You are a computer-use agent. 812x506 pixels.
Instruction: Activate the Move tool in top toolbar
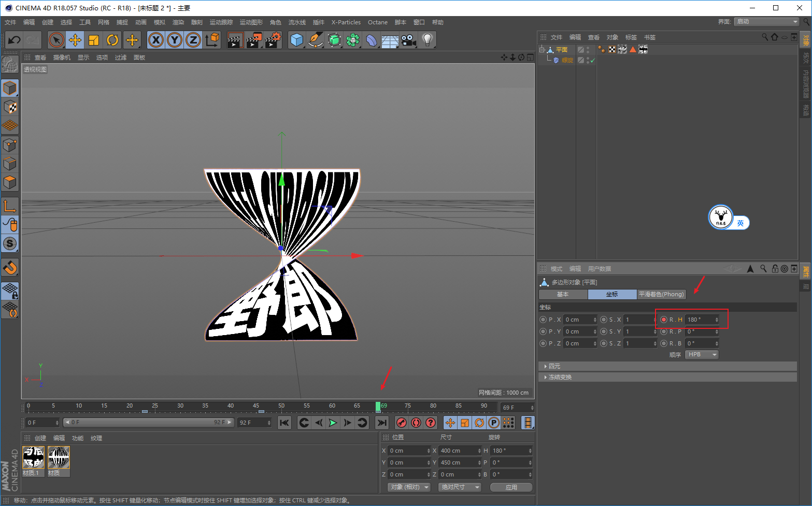coord(75,40)
